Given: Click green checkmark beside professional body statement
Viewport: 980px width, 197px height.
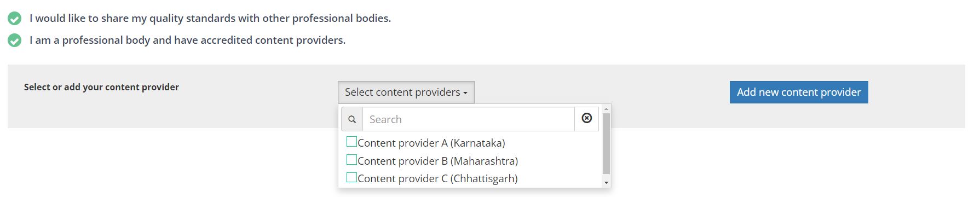Looking at the screenshot, I should click(14, 40).
